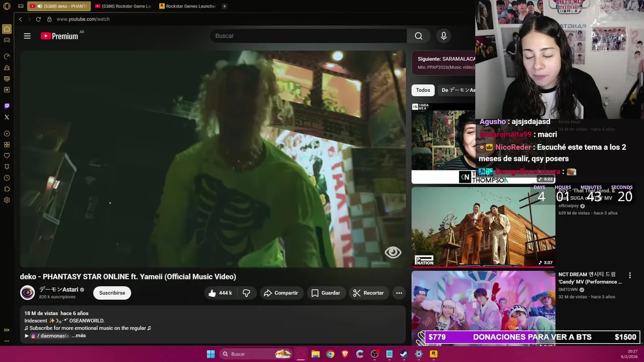The image size is (644, 362).
Task: Open File Explorer from the taskbar
Action: click(x=315, y=354)
